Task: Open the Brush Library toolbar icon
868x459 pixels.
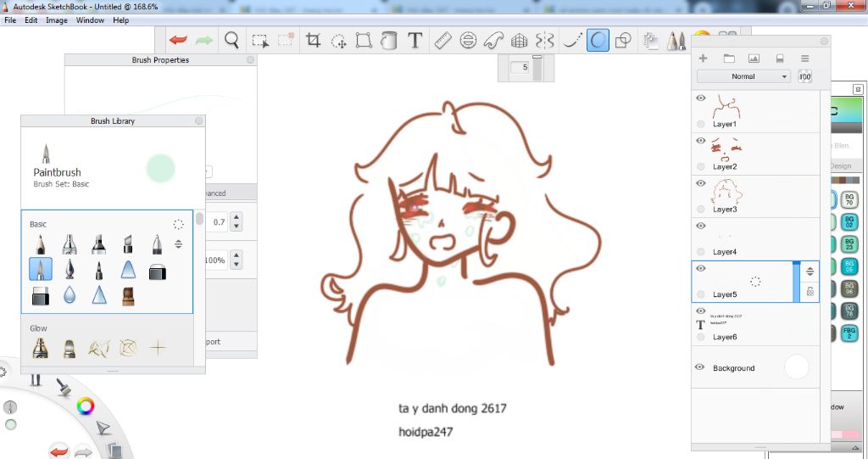Action: point(676,41)
